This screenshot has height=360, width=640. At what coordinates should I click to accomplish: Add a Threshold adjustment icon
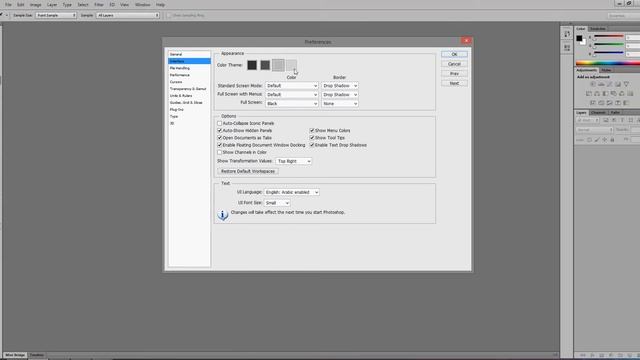tap(609, 103)
